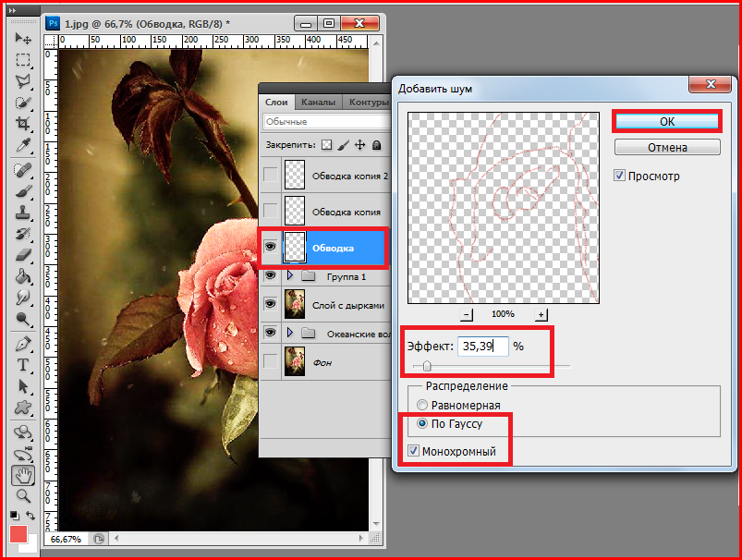742x560 pixels.
Task: Click Отмена in Добавить шум dialog
Action: tap(667, 148)
